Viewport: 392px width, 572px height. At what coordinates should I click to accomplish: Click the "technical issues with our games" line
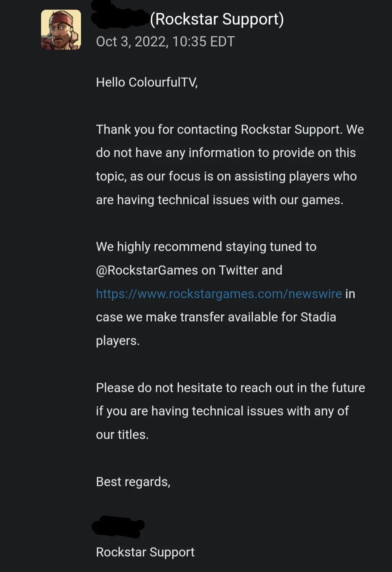tap(219, 200)
